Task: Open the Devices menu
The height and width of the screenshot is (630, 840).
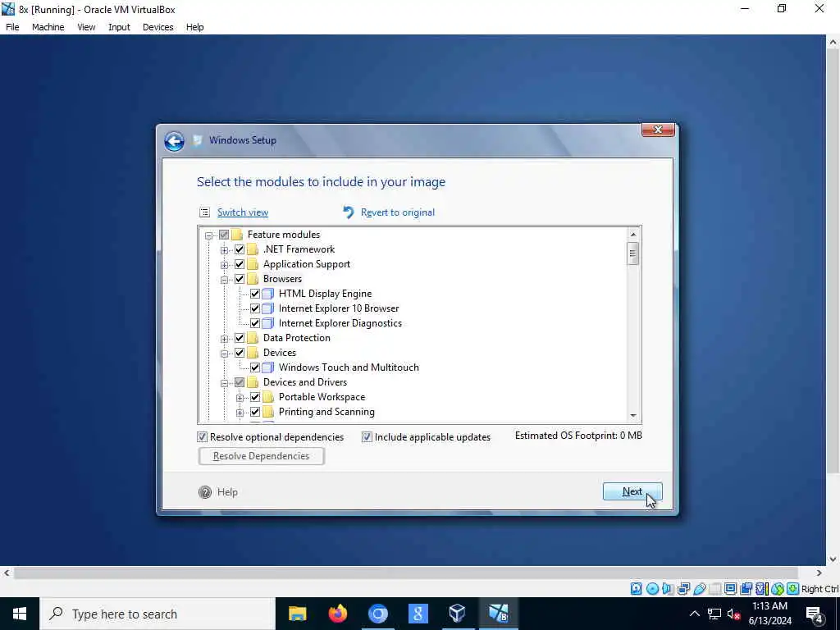Action: (x=158, y=27)
